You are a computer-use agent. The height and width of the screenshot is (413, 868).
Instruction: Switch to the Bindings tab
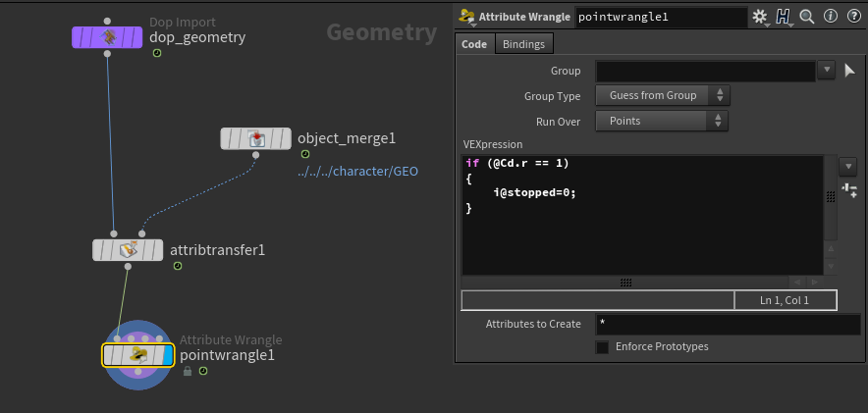[x=524, y=44]
